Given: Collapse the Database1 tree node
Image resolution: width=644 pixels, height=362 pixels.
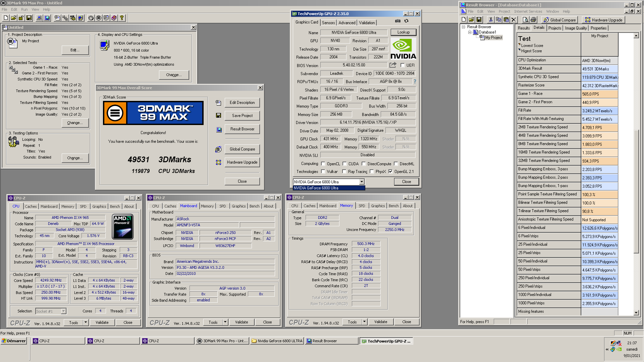Looking at the screenshot, I should coord(470,32).
